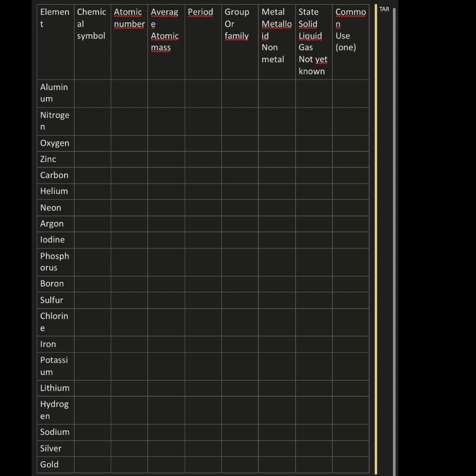Viewport: 476px width, 476px height.
Task: Click the State cell for Helium
Action: pyautogui.click(x=314, y=192)
